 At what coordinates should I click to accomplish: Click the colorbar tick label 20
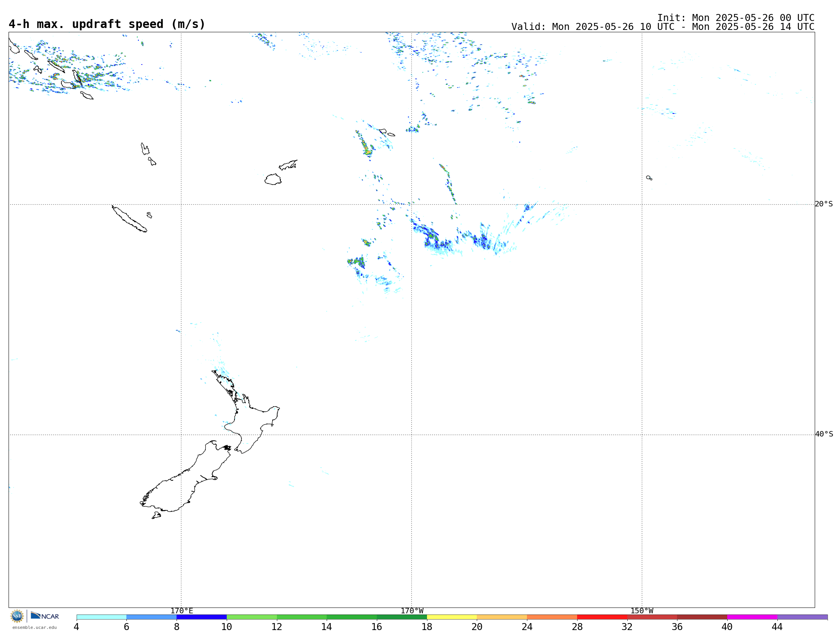tap(477, 627)
